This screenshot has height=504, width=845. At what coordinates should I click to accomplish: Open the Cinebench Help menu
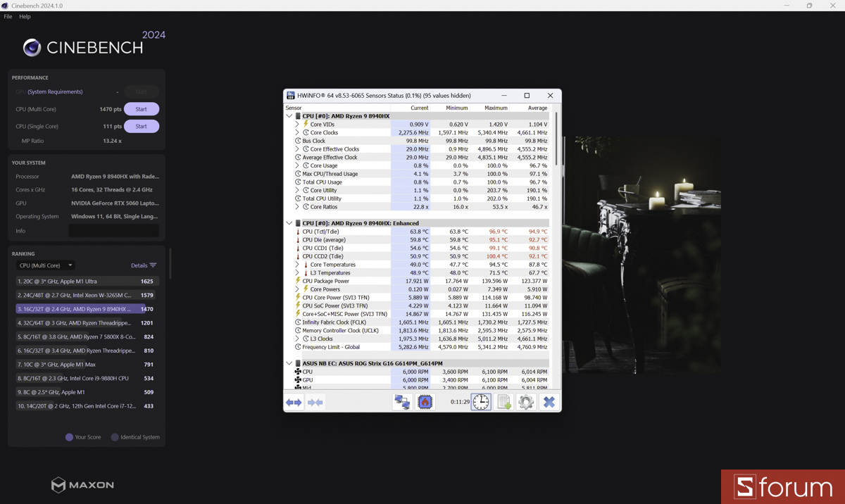coord(25,16)
